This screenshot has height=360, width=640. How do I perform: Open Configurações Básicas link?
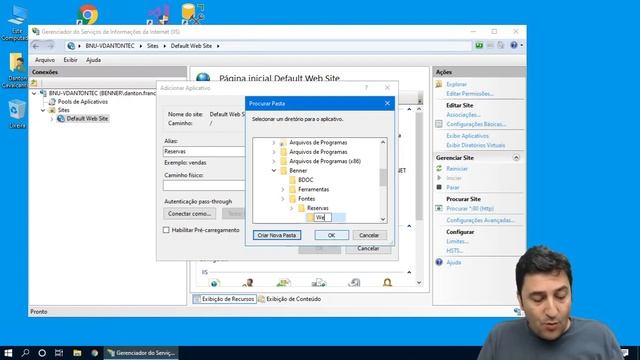tap(476, 124)
